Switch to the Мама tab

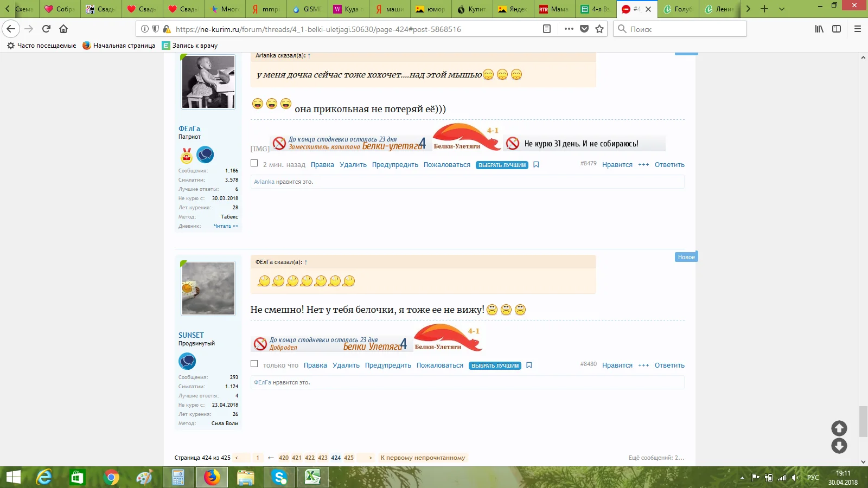(554, 9)
